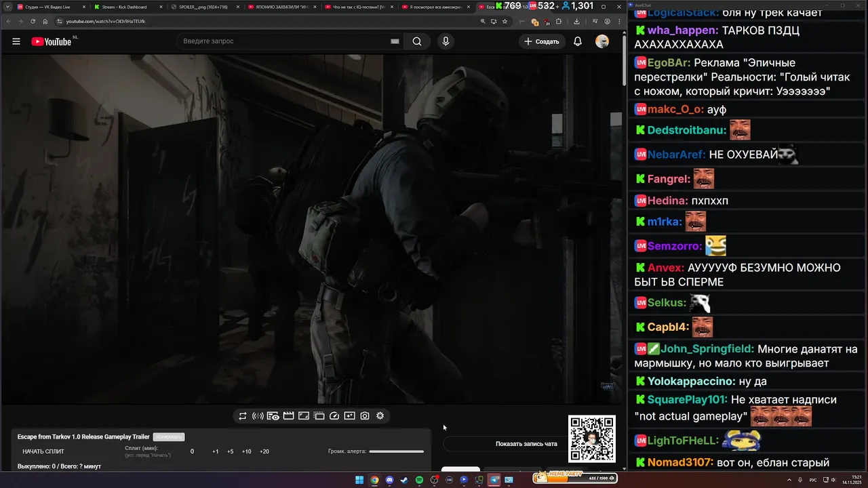The width and height of the screenshot is (868, 488).
Task: Switch to 'Я посмотрел все кинокран' tab
Action: tap(434, 7)
